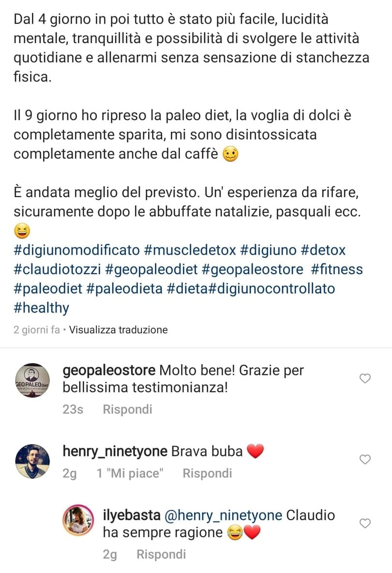Show translation with Visualizza traduzione

click(x=118, y=330)
